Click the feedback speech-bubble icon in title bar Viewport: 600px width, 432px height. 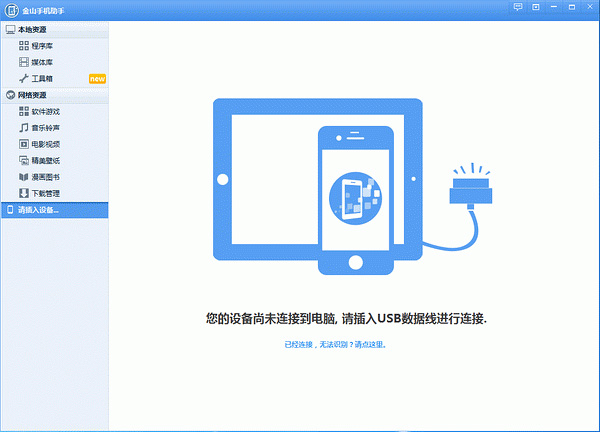(517, 7)
